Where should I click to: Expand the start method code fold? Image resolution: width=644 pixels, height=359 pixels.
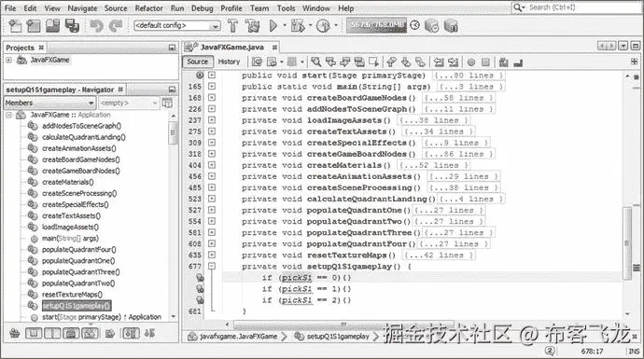coord(212,76)
